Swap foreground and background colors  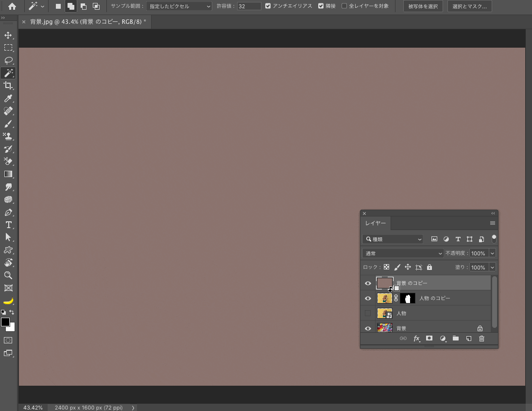click(12, 312)
